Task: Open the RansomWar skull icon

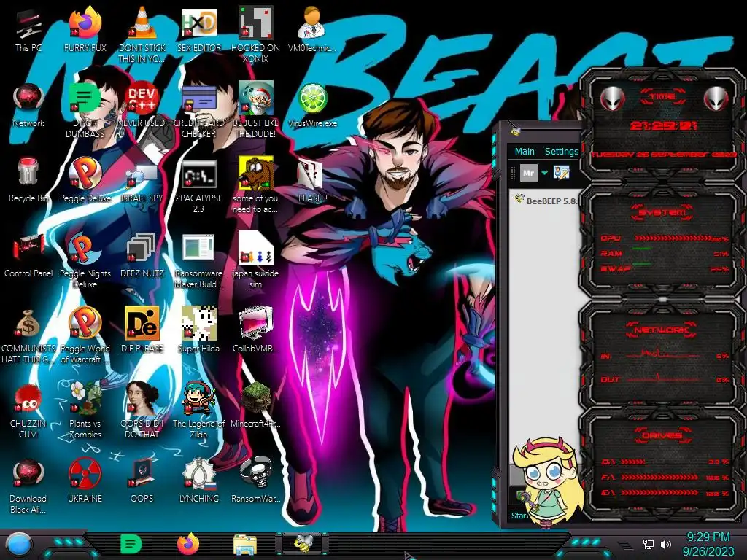Action: click(x=256, y=480)
